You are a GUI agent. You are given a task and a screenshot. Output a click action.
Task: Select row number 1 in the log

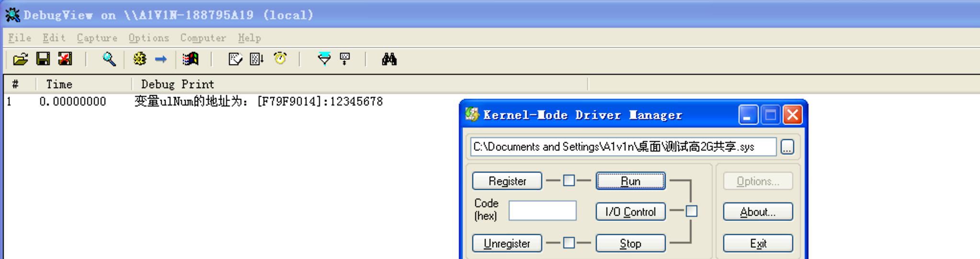coord(9,102)
